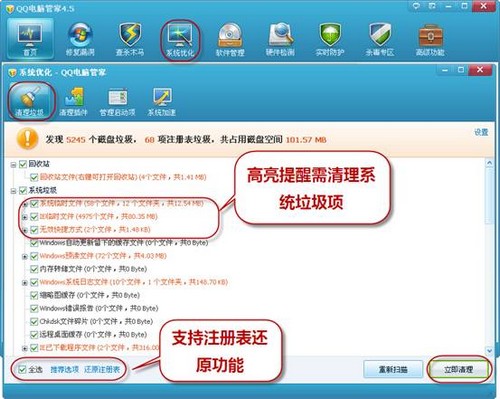The height and width of the screenshot is (399, 500).
Task: Expand the Windows系统日志文件 node
Action: [25, 283]
